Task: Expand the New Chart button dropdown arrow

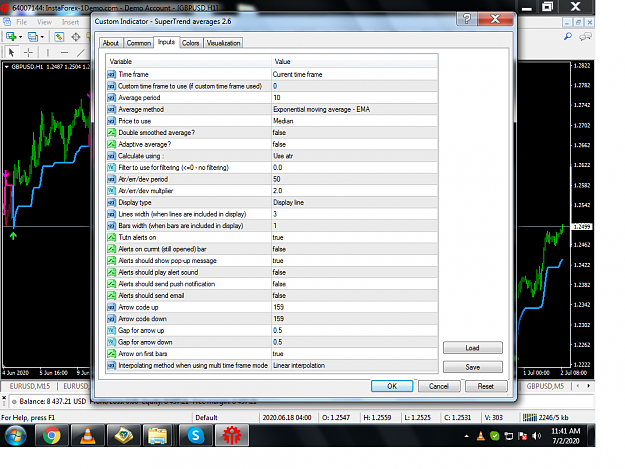Action: pyautogui.click(x=20, y=37)
